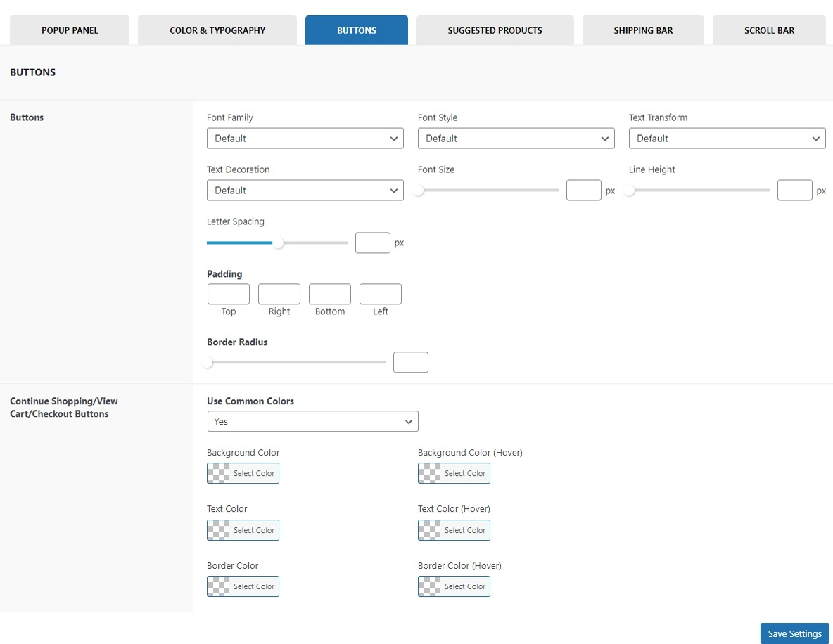Open the Shipping Bar tab
Screen dimensions: 833x644
[643, 30]
